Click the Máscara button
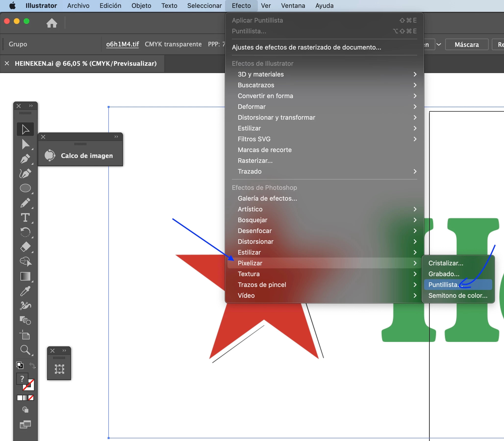This screenshot has height=441, width=504. coord(466,45)
